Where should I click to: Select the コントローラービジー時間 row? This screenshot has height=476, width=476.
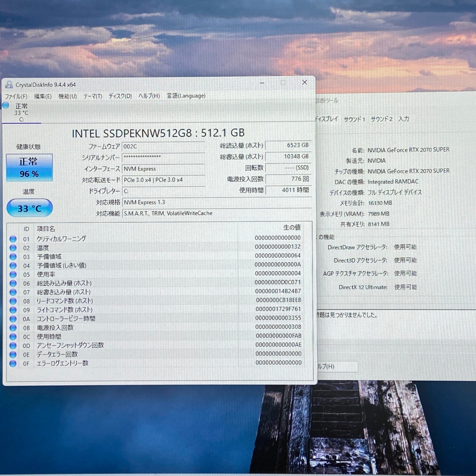coord(155,319)
